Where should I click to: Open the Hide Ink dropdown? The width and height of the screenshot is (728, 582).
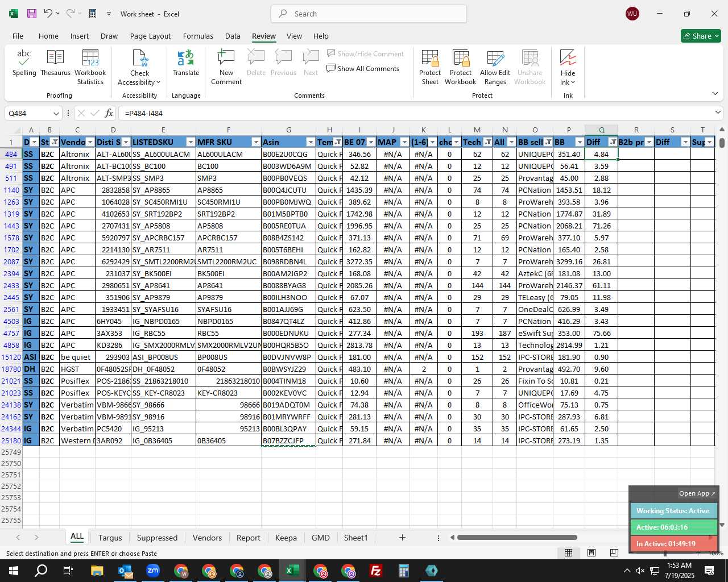pyautogui.click(x=568, y=67)
